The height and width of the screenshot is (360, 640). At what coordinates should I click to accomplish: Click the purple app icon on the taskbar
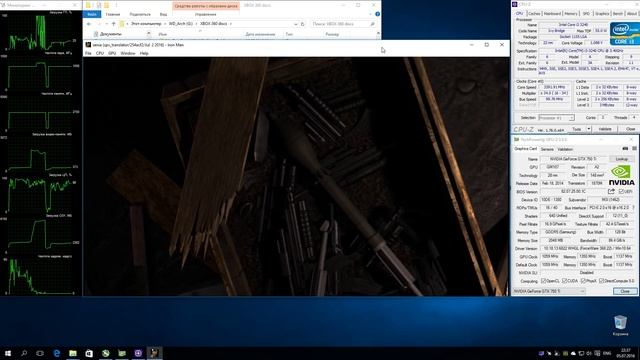click(138, 353)
